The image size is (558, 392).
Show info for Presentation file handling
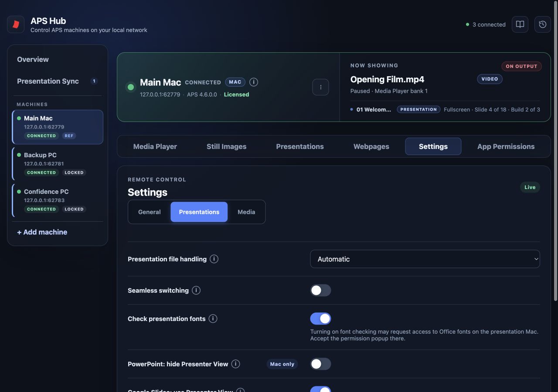pyautogui.click(x=214, y=259)
